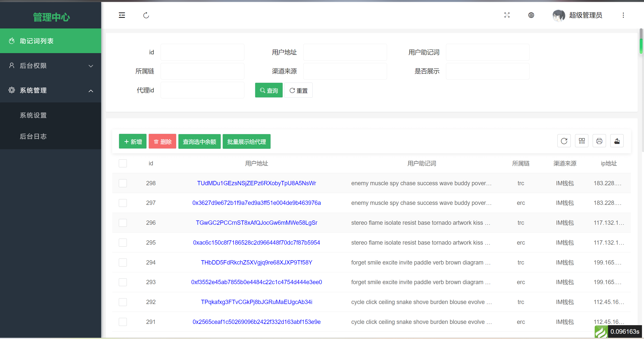Viewport: 644px width, 339px height.
Task: Click the hamburger menu icon
Action: [122, 15]
